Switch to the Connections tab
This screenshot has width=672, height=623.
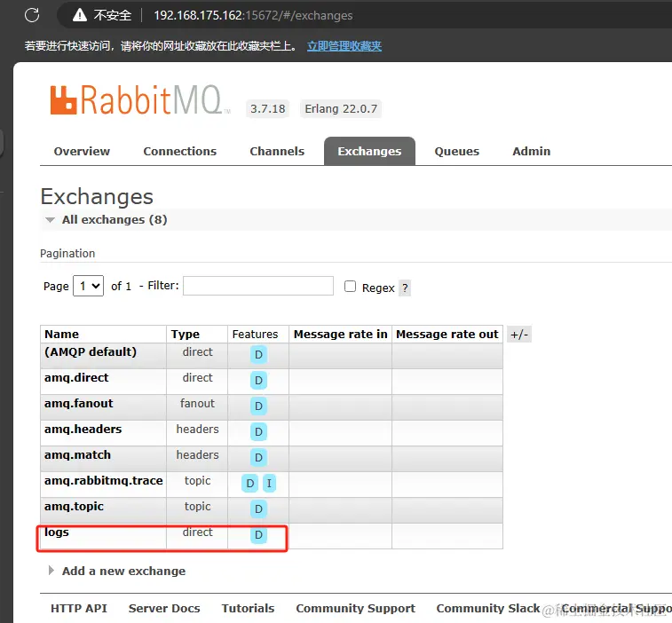[180, 151]
